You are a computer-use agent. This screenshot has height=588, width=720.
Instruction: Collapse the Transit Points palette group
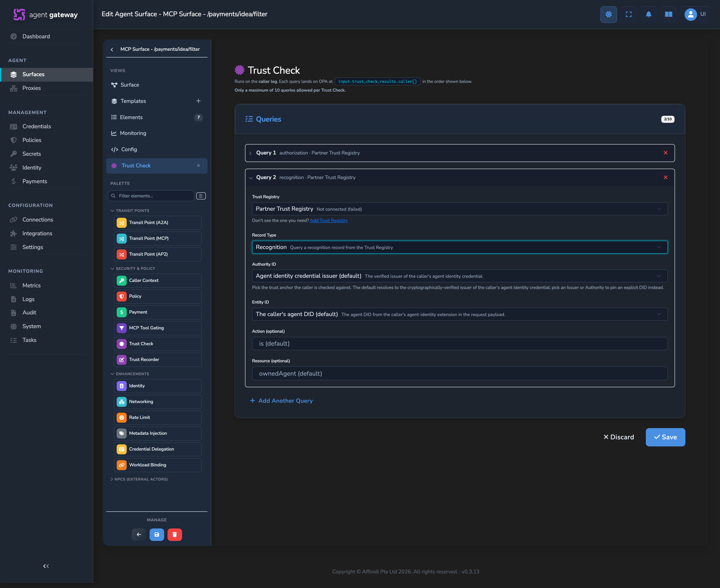[130, 211]
